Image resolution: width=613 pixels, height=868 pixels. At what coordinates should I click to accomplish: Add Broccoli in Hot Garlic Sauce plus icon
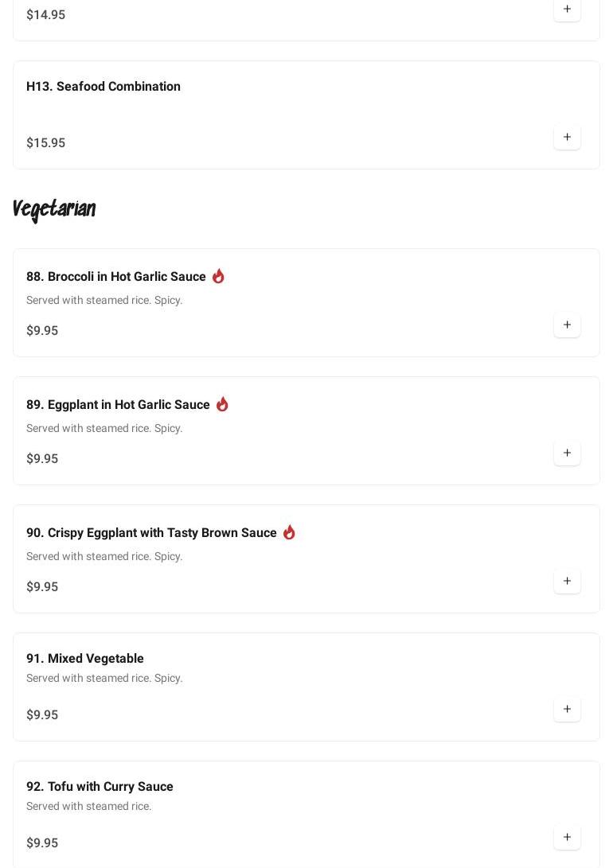pos(567,325)
